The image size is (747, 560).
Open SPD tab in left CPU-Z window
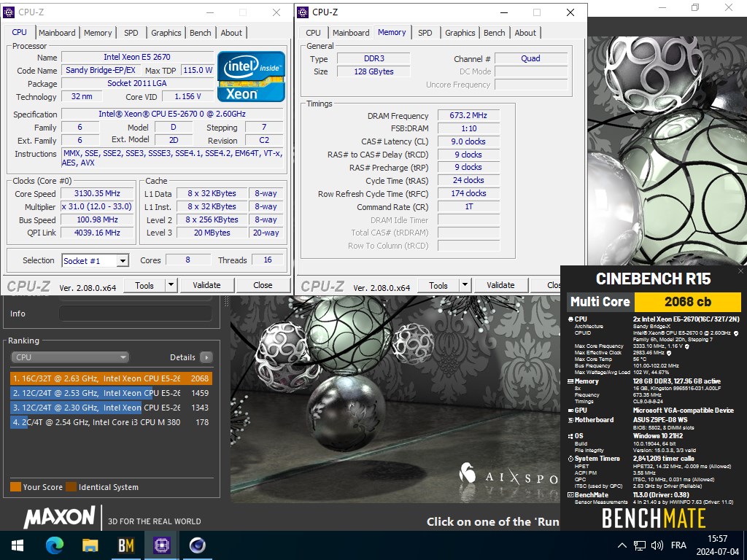tap(131, 33)
